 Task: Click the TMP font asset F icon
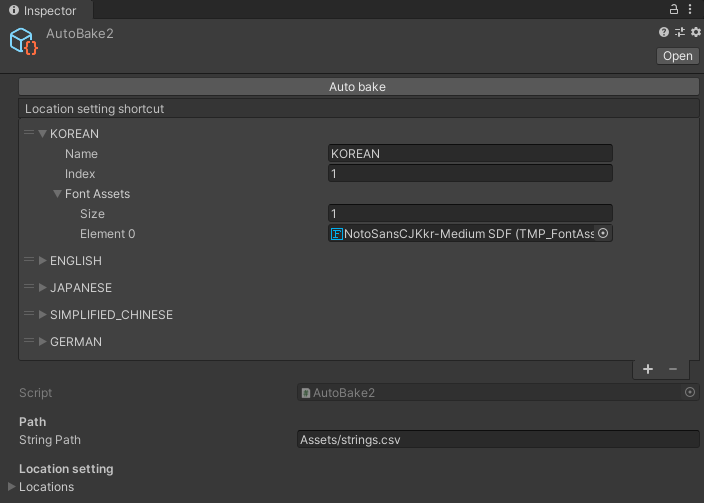pos(337,234)
